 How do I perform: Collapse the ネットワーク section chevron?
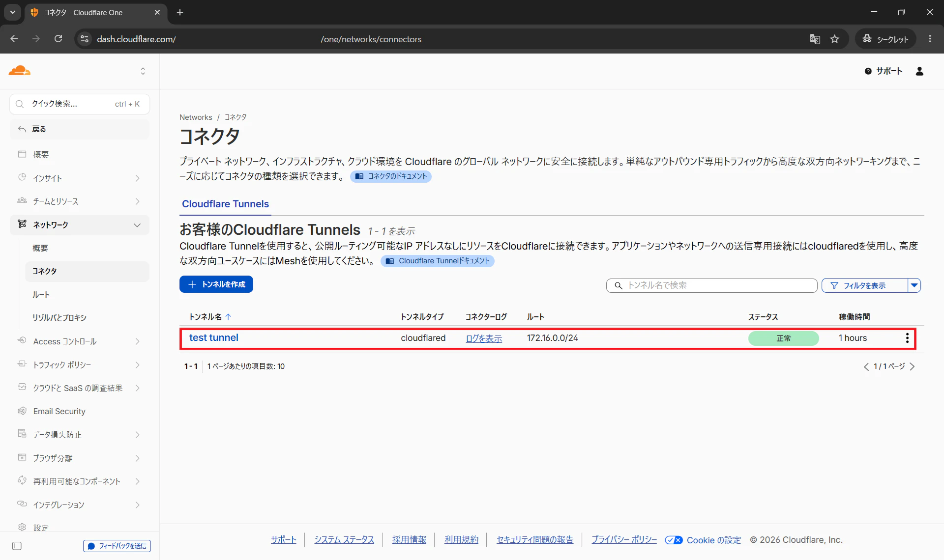click(137, 225)
